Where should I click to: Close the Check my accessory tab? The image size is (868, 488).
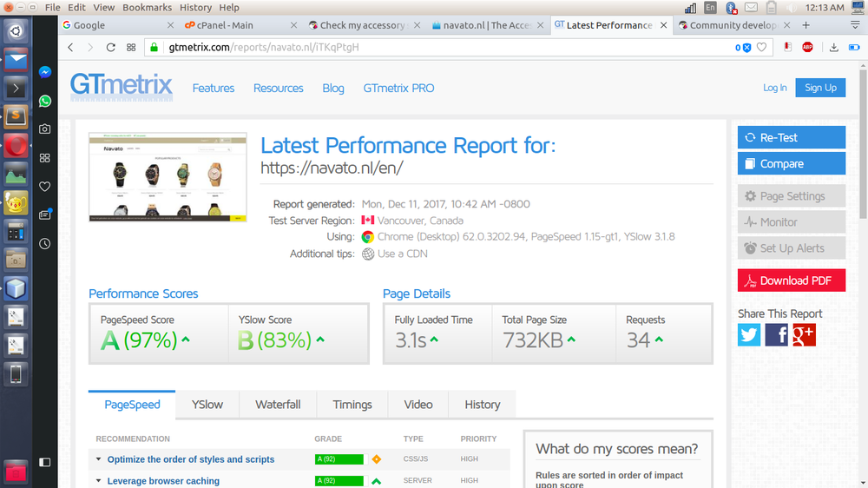[417, 25]
